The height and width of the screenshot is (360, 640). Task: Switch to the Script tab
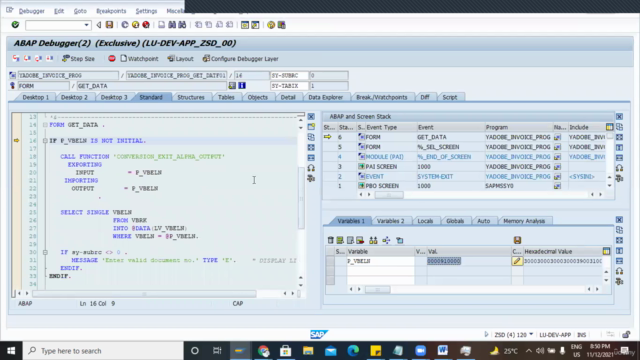pyautogui.click(x=449, y=97)
